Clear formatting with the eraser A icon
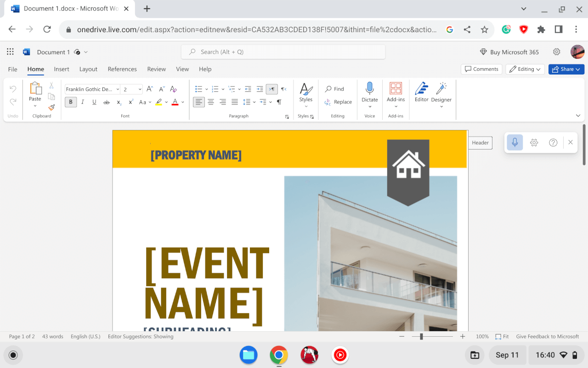Viewport: 588px width, 368px height. [x=173, y=89]
